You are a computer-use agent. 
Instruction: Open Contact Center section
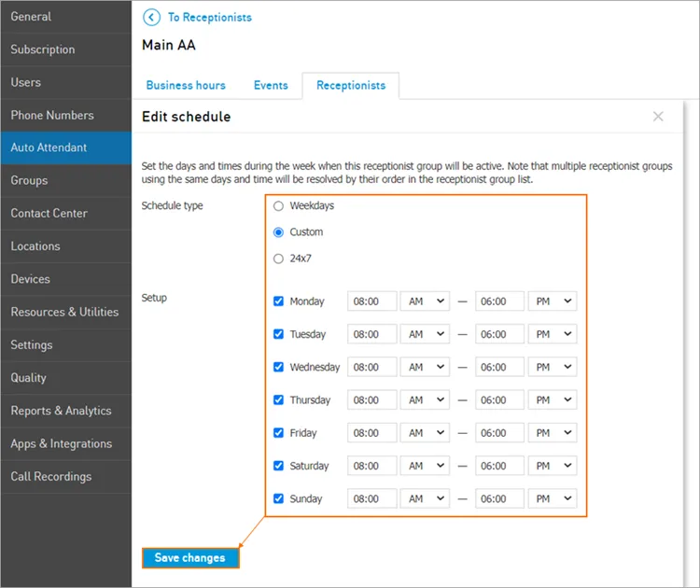coord(66,214)
